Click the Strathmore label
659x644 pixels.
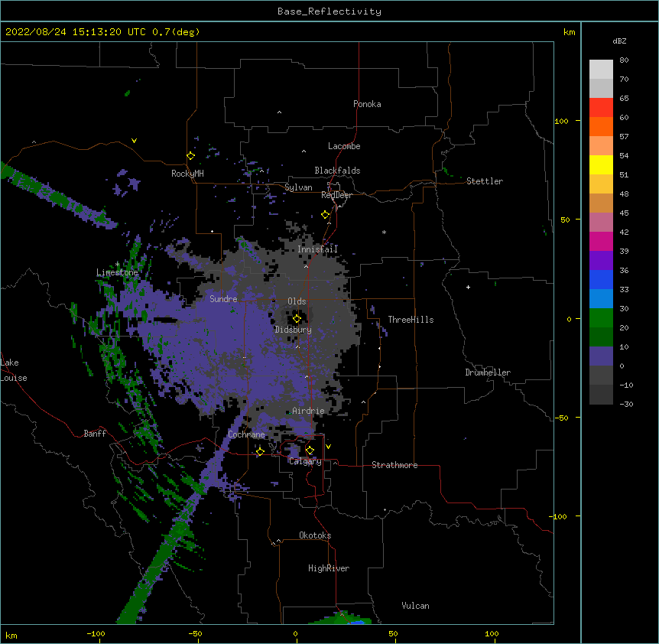click(x=394, y=465)
